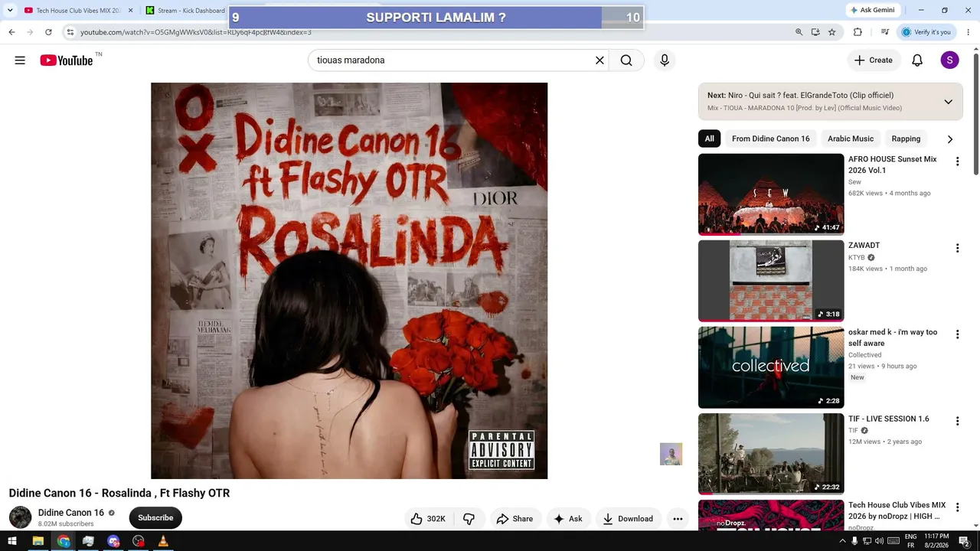Dislike the Rosalinda video
Image resolution: width=980 pixels, height=551 pixels.
tap(469, 519)
